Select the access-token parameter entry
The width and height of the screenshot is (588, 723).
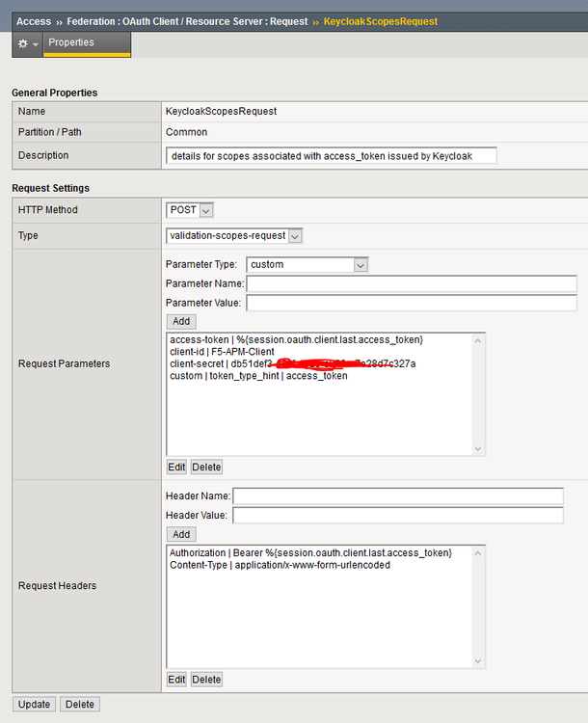tap(296, 340)
